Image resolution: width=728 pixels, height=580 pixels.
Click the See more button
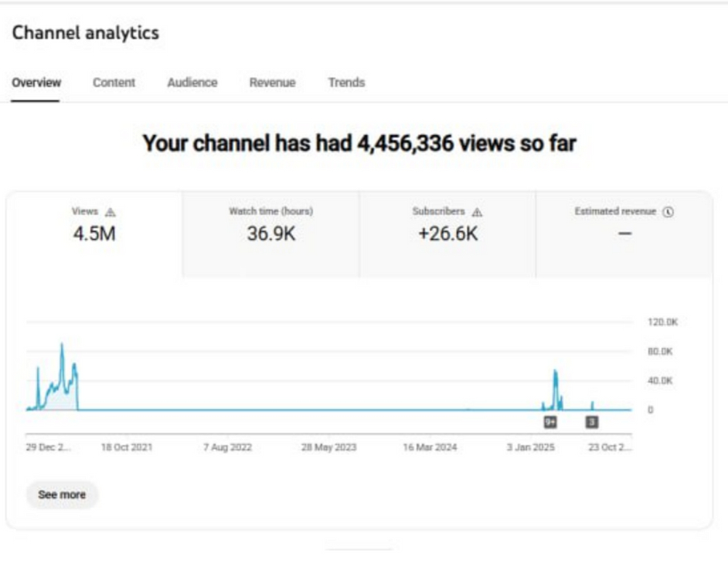click(x=62, y=495)
